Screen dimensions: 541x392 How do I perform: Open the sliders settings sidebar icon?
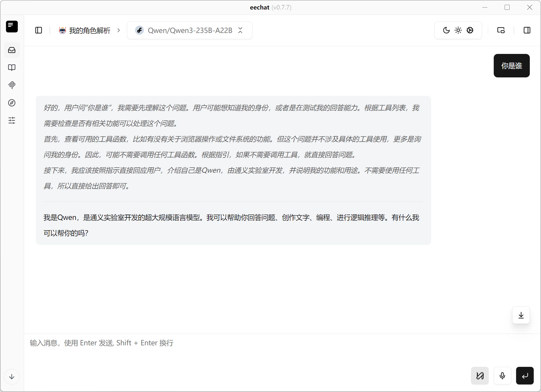(12, 120)
